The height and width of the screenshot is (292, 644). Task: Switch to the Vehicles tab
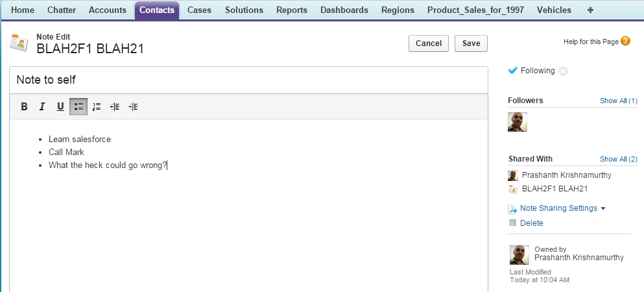pos(554,10)
